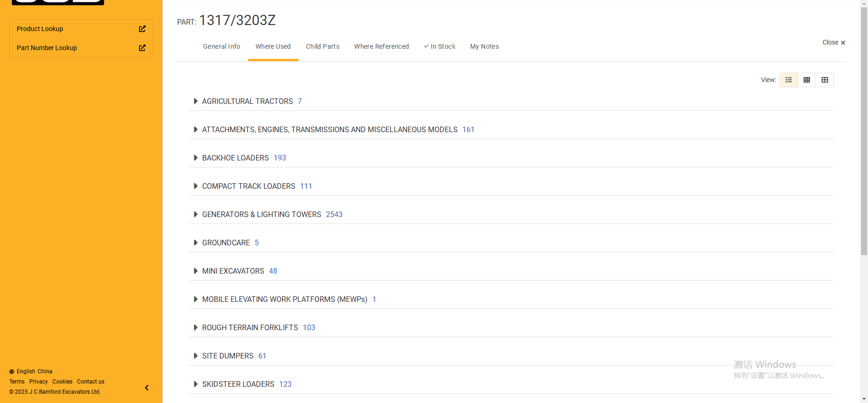Expand the MINI EXCAVATORS category
Viewport: 868px width, 403px height.
(196, 271)
